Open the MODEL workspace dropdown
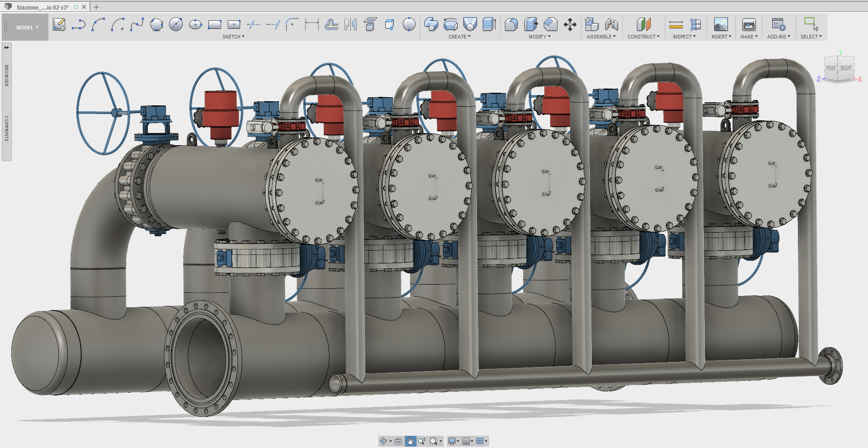This screenshot has height=448, width=868. click(27, 28)
